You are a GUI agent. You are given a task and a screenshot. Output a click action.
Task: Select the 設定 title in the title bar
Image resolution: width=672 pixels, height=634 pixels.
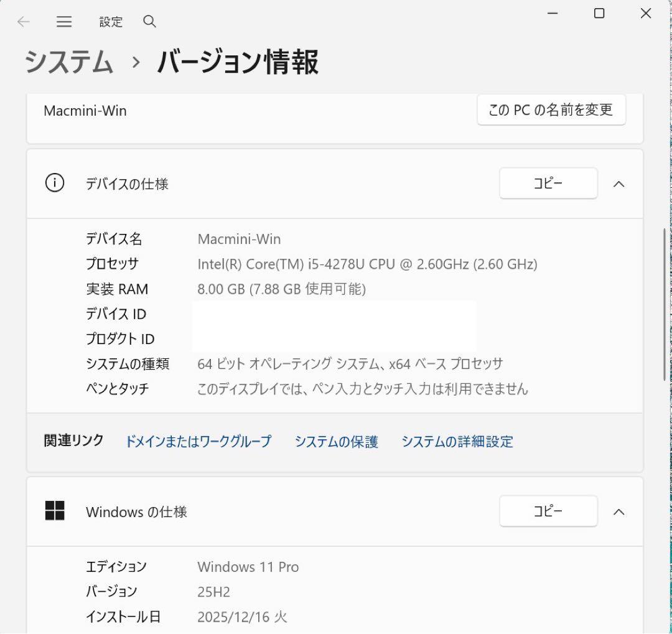pos(111,21)
